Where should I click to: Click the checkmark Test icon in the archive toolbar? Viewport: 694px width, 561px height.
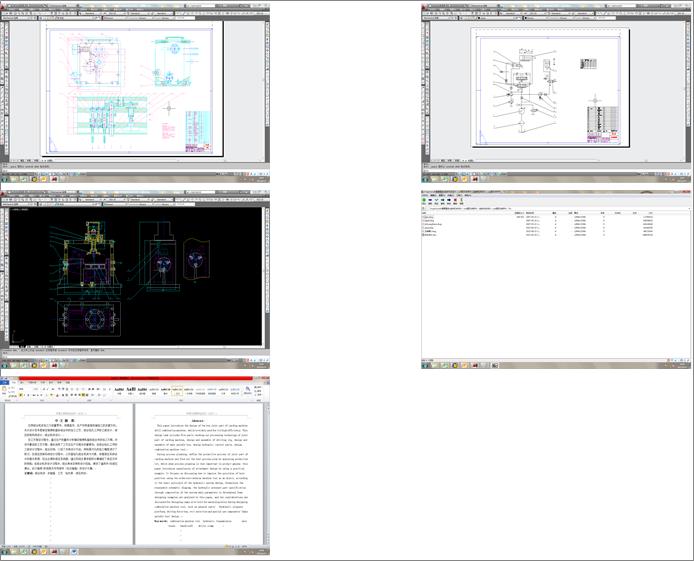point(436,200)
